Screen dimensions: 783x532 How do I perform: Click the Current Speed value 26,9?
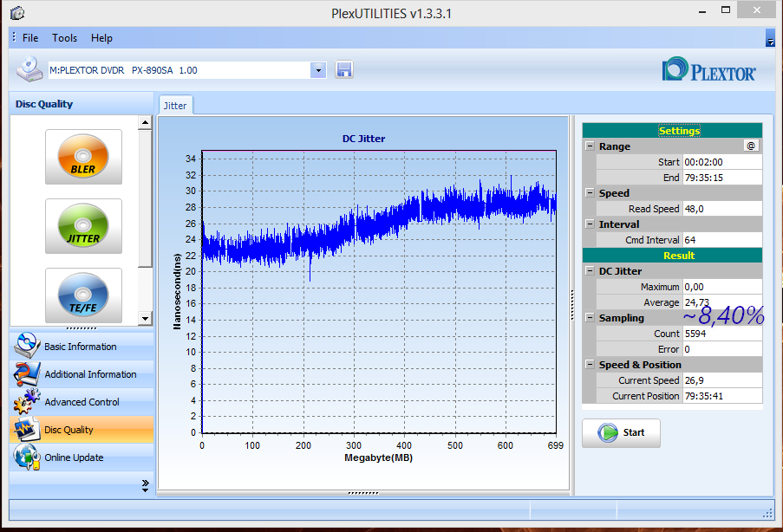pos(722,380)
